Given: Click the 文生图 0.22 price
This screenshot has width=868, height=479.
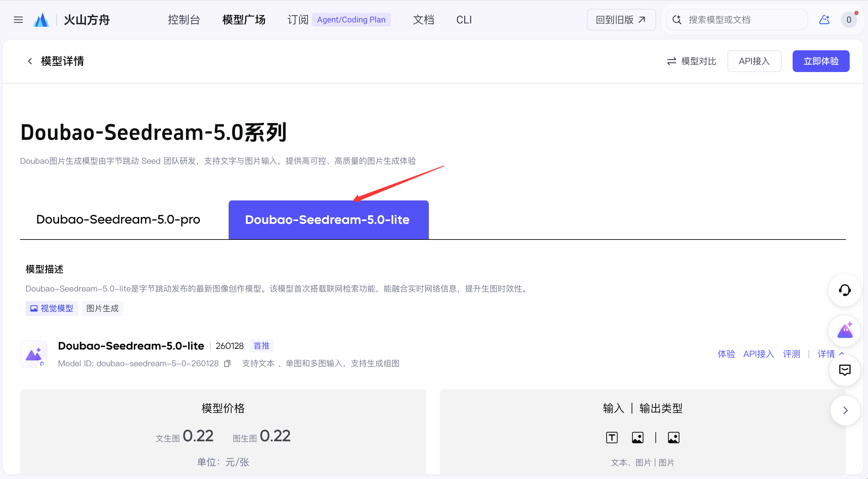Looking at the screenshot, I should pyautogui.click(x=184, y=436).
